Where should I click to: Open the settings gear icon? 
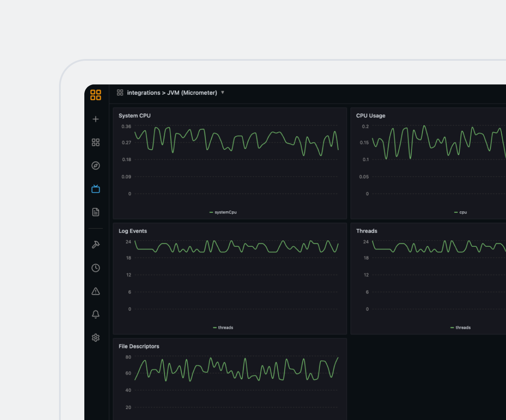pyautogui.click(x=96, y=337)
